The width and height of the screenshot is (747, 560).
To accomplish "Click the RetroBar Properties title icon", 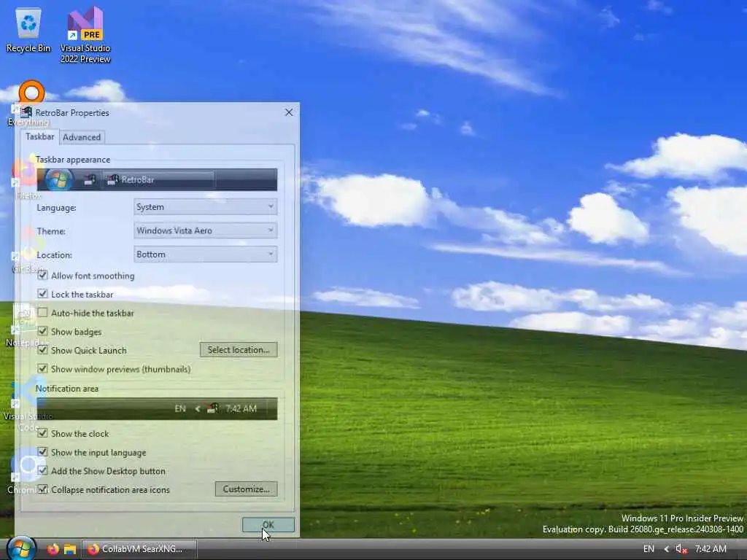I will (26, 112).
